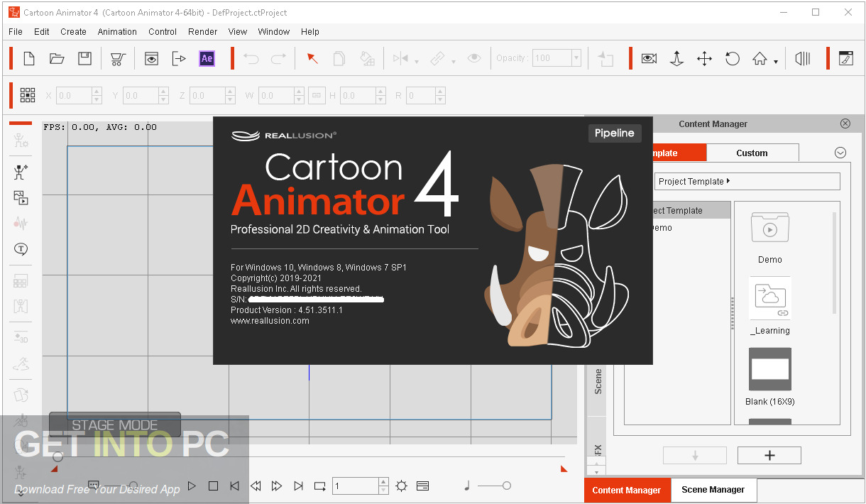Select the camera Z-move (zoom) arrow tool
Viewport: 866px width, 504px height.
point(676,58)
